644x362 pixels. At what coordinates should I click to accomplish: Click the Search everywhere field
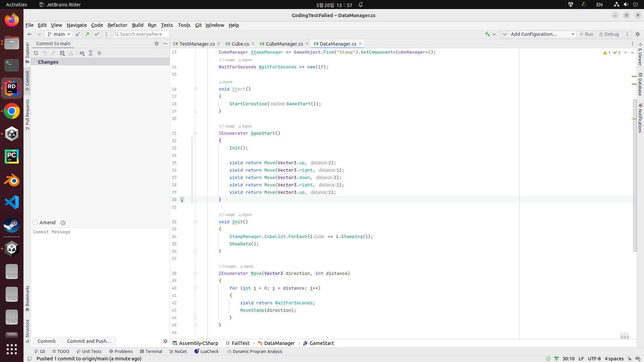[141, 34]
